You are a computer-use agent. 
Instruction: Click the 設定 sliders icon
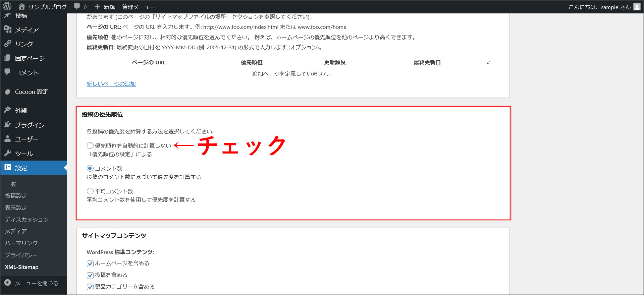(7, 167)
